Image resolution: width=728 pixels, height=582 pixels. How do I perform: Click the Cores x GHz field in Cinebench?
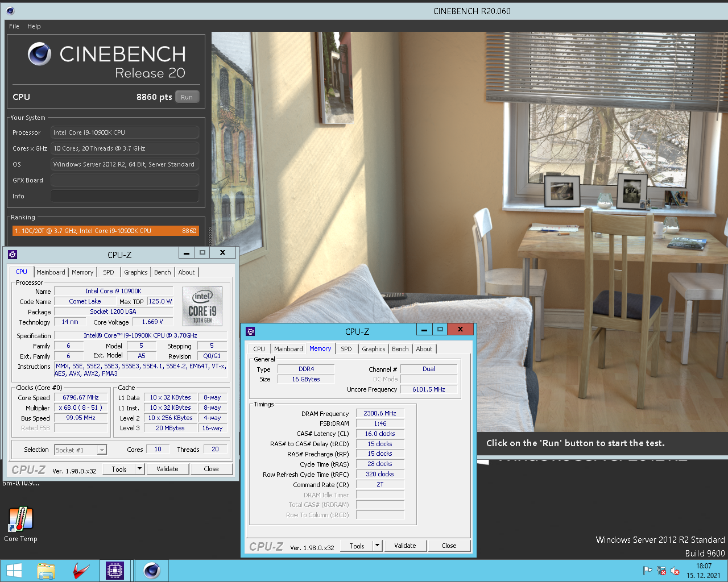[125, 148]
